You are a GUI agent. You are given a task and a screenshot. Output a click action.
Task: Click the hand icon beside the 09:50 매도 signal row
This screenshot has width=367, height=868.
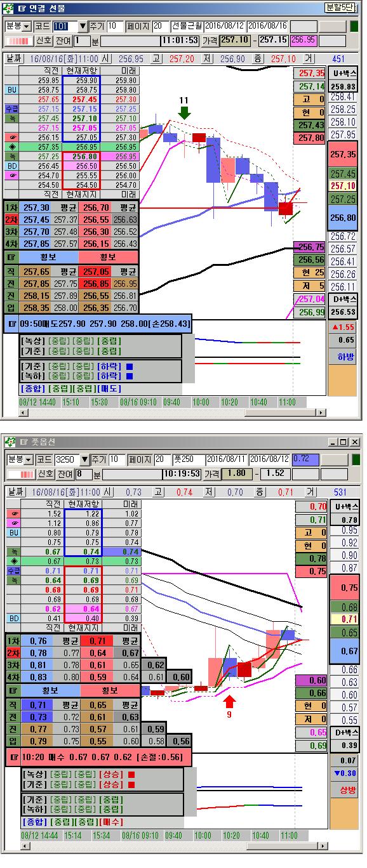(11, 325)
